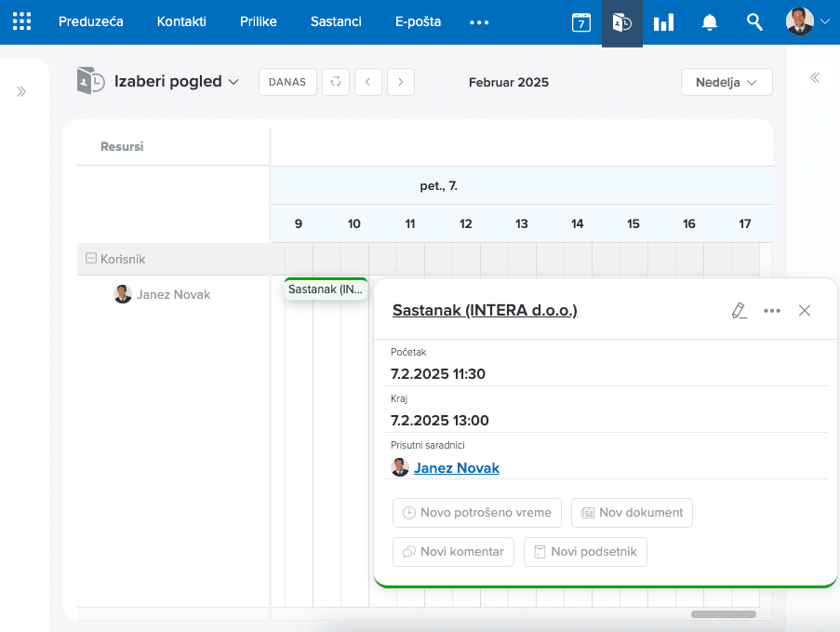Click the 12 hour column header

click(465, 223)
